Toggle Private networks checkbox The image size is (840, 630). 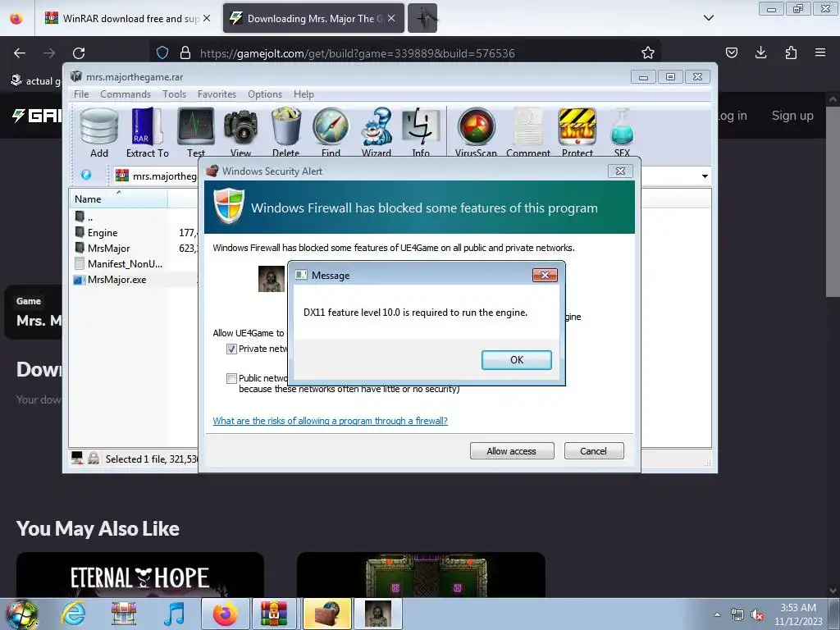[x=231, y=349]
